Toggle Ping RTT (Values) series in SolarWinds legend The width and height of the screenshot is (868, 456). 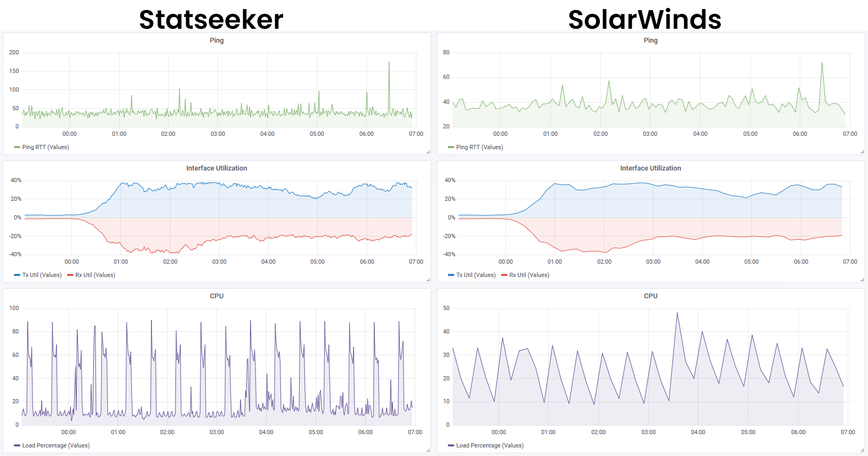pos(479,147)
